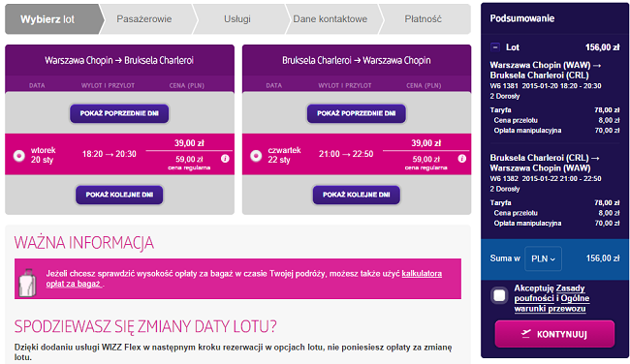This screenshot has height=364, width=630.
Task: Show next days for the return flight
Action: (x=357, y=195)
